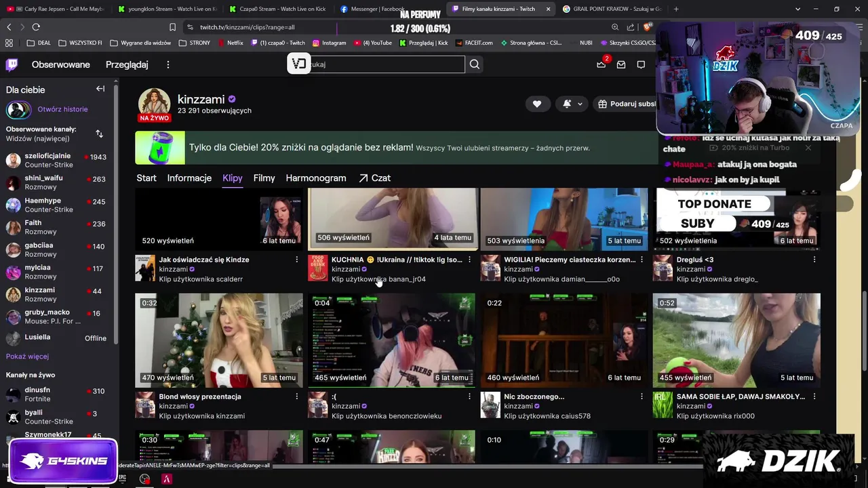
Task: Open the Brave shields lion icon
Action: click(x=648, y=27)
